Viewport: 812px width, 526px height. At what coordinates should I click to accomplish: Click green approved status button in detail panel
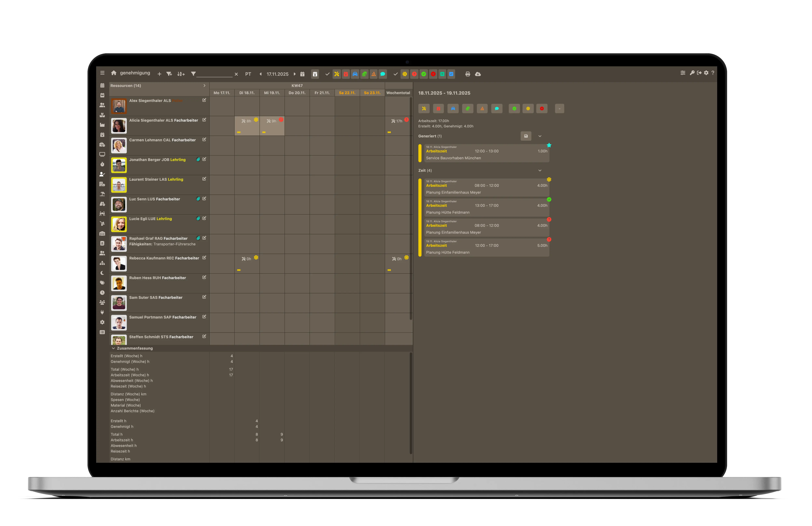tap(514, 109)
